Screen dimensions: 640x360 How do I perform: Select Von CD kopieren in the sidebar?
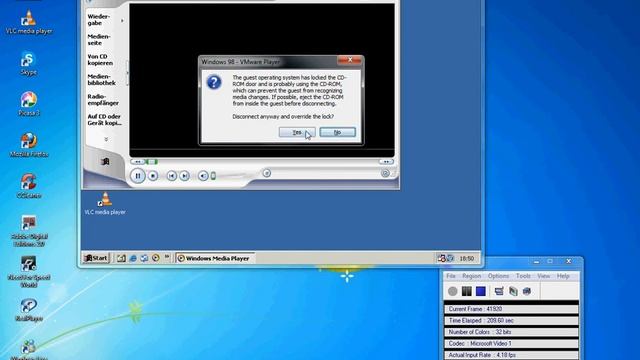coord(100,60)
